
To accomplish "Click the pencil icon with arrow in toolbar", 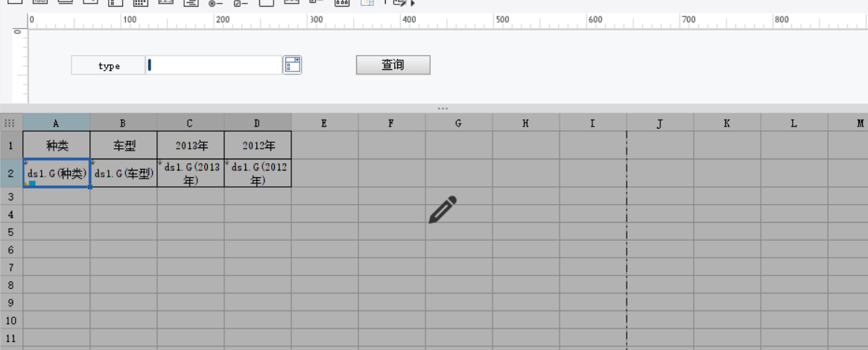I will (x=402, y=3).
